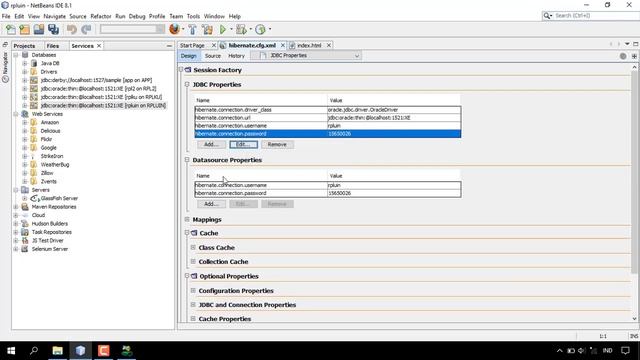This screenshot has height=360, width=640.
Task: Open taskbar search
Action: pyautogui.click(x=34, y=351)
